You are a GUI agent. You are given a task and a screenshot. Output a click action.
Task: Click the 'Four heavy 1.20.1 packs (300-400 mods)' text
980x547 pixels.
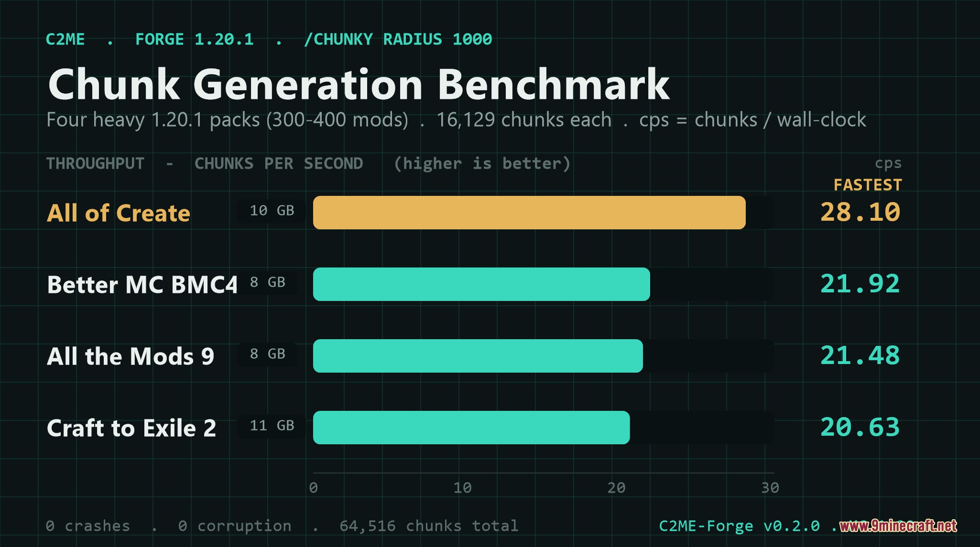click(x=228, y=120)
